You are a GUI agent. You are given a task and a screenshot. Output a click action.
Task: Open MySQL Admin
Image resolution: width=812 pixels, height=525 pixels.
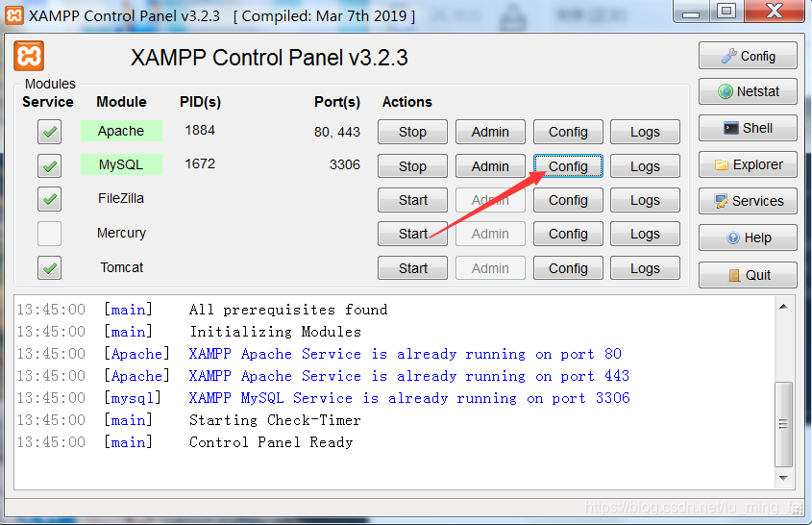pos(490,166)
